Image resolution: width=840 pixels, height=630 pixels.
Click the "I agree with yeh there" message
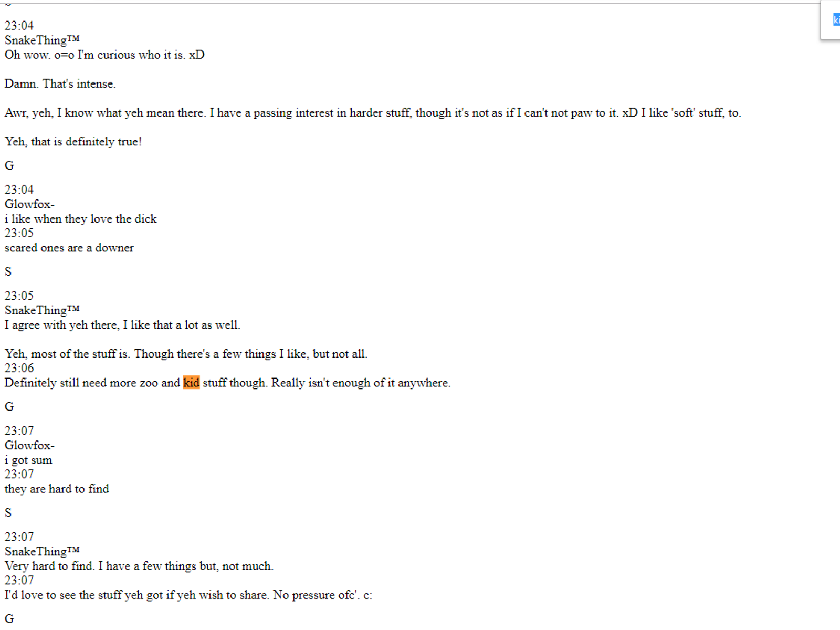(122, 325)
